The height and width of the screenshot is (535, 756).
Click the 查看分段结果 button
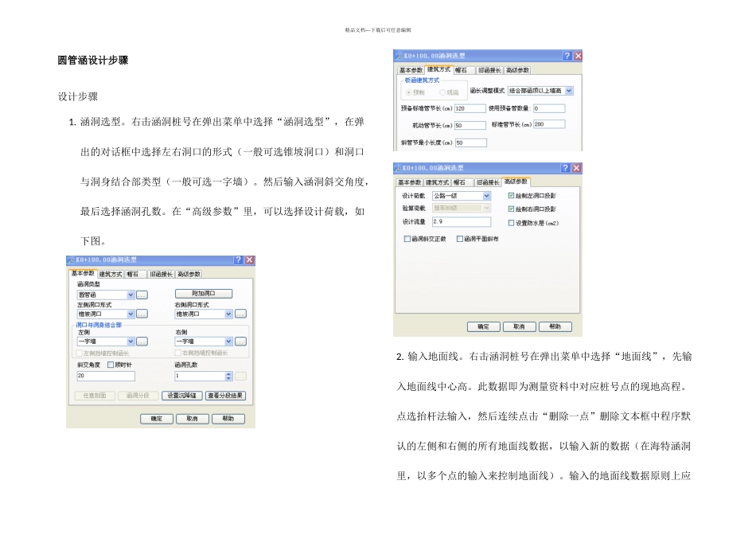pyautogui.click(x=226, y=396)
